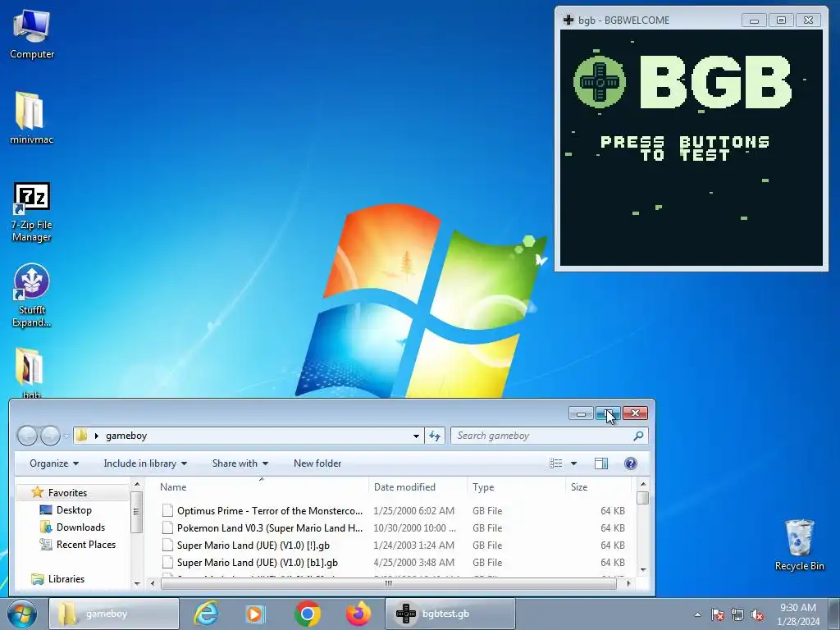Select Super Mario Land (JUE) (V1.0) [b1].gb
Screen dimensions: 840x630
[257, 563]
